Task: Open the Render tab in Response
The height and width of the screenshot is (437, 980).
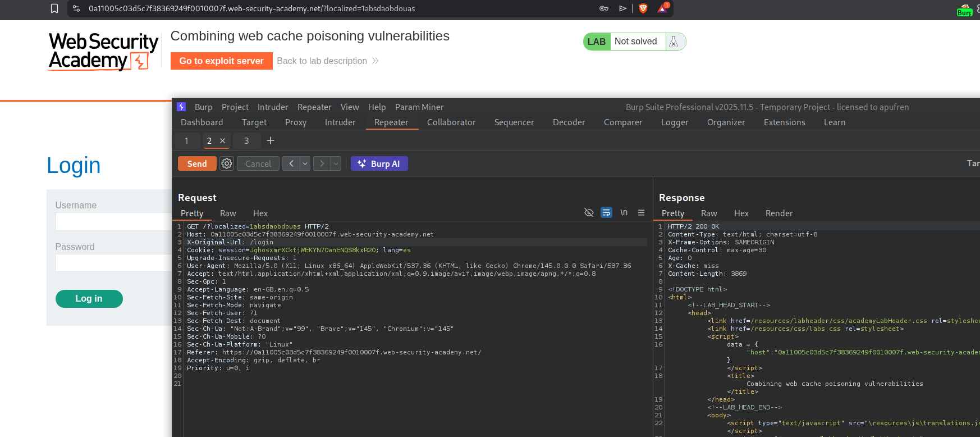Action: 778,213
